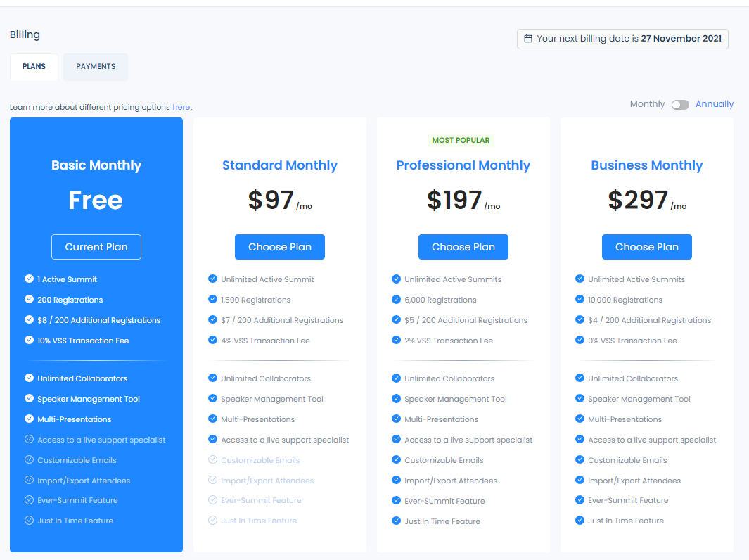Viewport: 749px width, 560px height.
Task: Click checkmark beside '$7 / 200 Additional Registrations'
Action: click(212, 319)
